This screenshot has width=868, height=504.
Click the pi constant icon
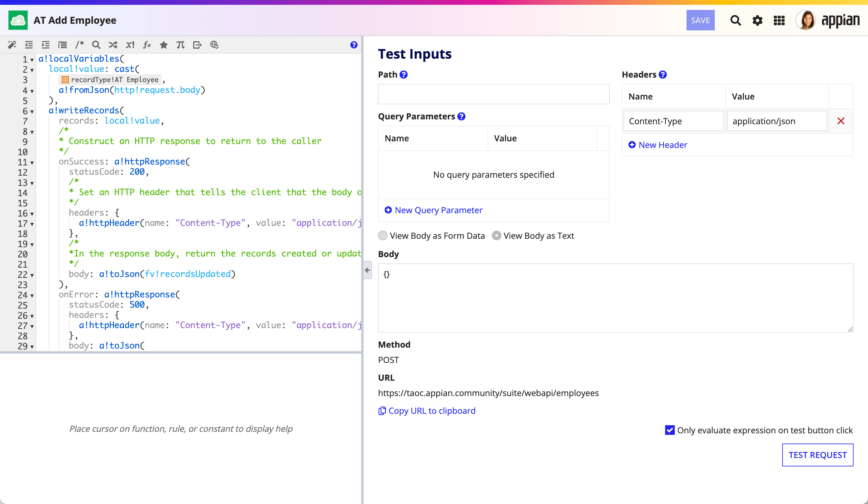click(181, 45)
